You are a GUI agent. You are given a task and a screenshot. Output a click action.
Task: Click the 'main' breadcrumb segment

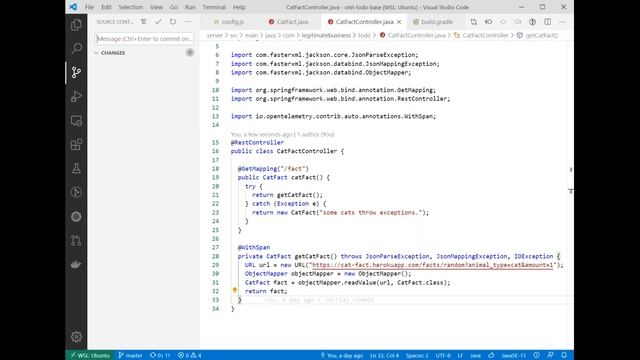pos(251,35)
